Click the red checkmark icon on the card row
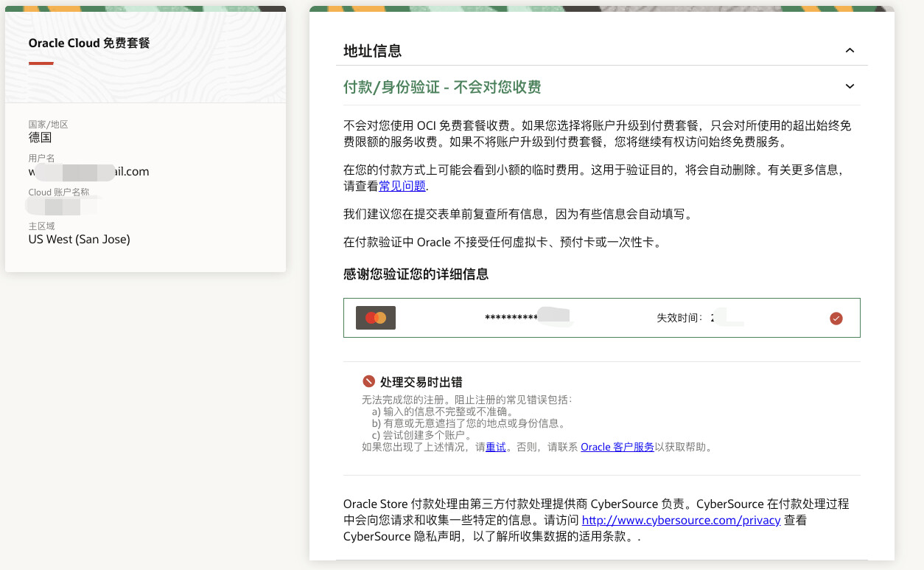Image resolution: width=924 pixels, height=570 pixels. (x=836, y=319)
